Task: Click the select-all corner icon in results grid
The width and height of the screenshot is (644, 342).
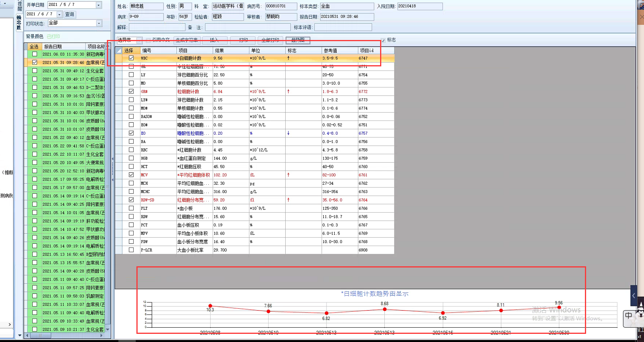Action: pyautogui.click(x=119, y=50)
